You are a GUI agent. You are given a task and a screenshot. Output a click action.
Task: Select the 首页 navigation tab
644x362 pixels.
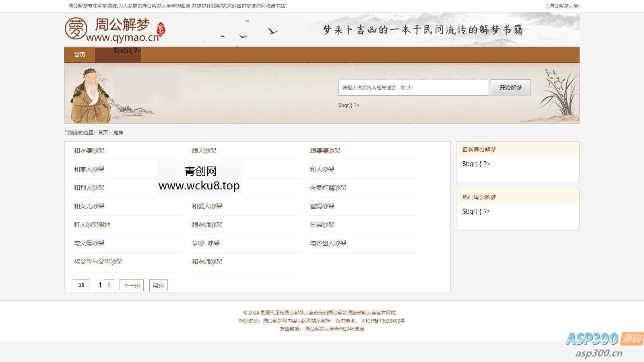coord(79,55)
